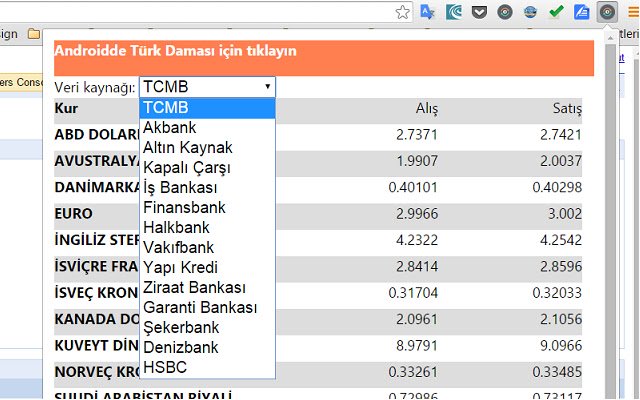The height and width of the screenshot is (400, 640).
Task: Pick Garanti Bankası as source
Action: (207, 308)
